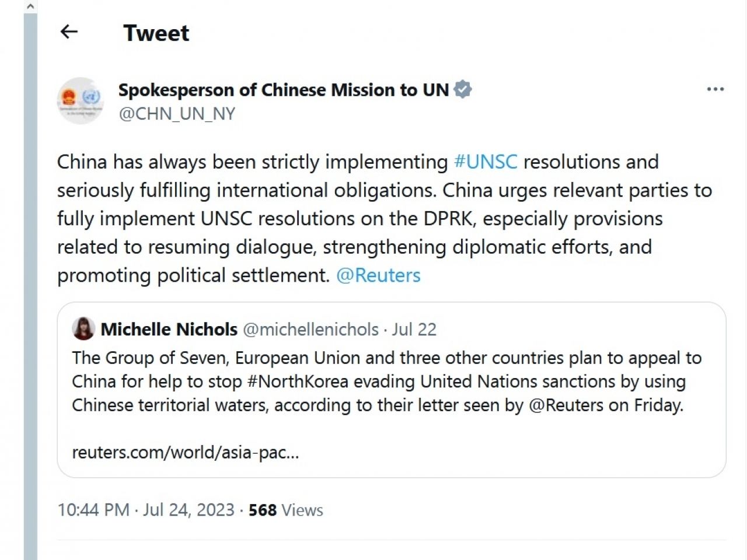Screen dimensions: 747x560
Task: Open the #UNSC hashtag
Action: 486,162
